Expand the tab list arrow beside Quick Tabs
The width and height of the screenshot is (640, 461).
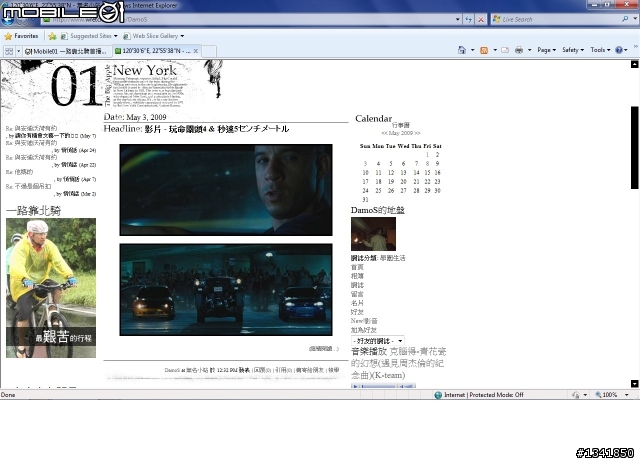point(18,51)
